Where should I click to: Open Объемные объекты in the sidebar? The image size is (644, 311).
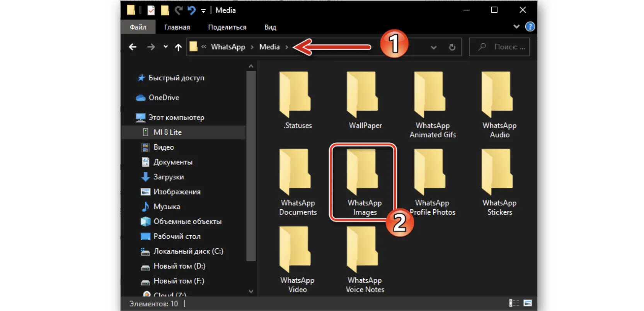[x=181, y=222]
